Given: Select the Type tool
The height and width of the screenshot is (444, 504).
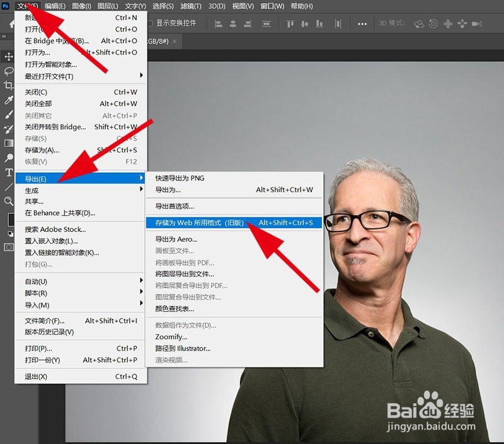Looking at the screenshot, I should point(9,172).
